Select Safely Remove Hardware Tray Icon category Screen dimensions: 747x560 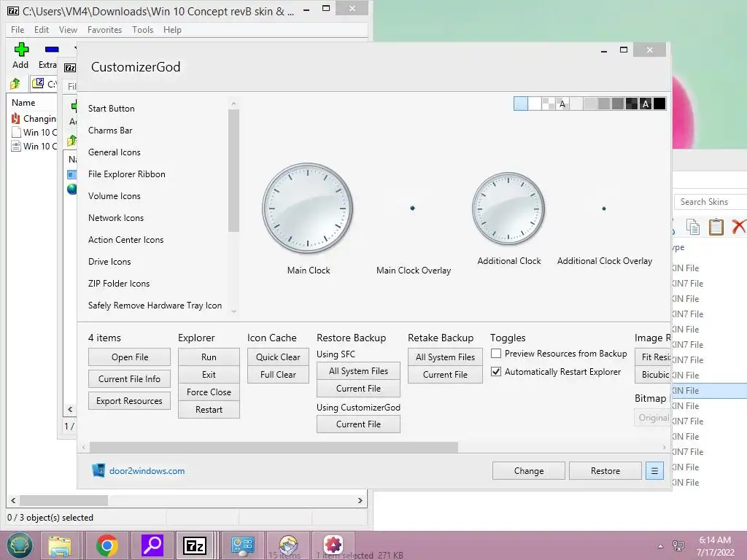coord(155,306)
